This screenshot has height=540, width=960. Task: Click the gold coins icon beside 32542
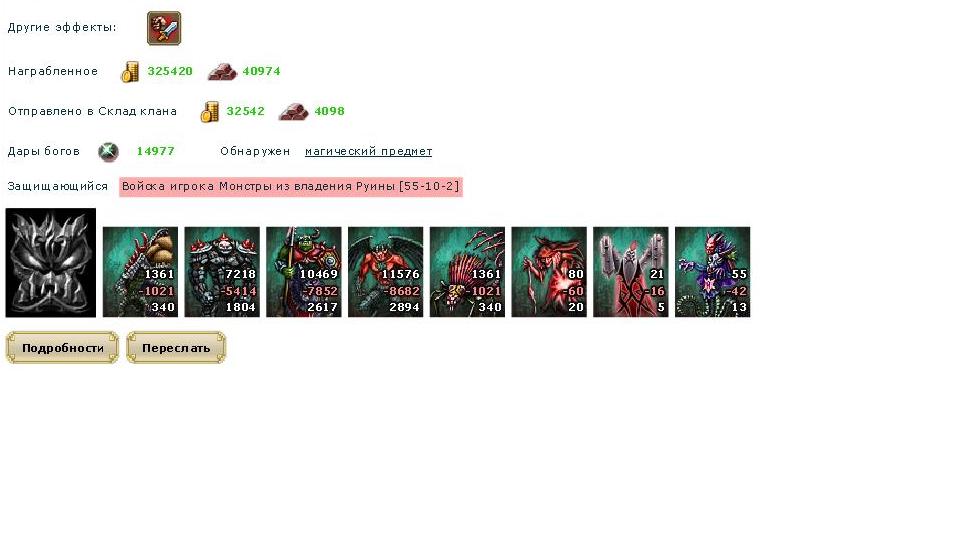click(x=209, y=112)
